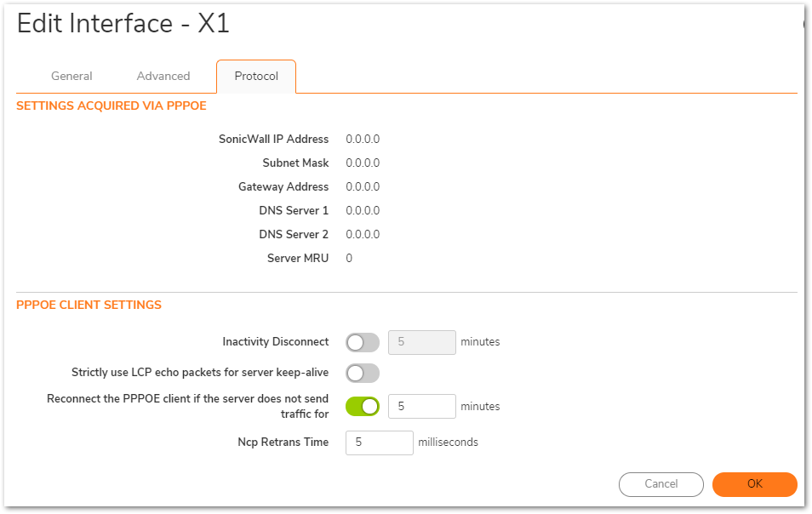The width and height of the screenshot is (812, 514).
Task: Click the Inactivity Disconnect minutes field
Action: pyautogui.click(x=422, y=342)
